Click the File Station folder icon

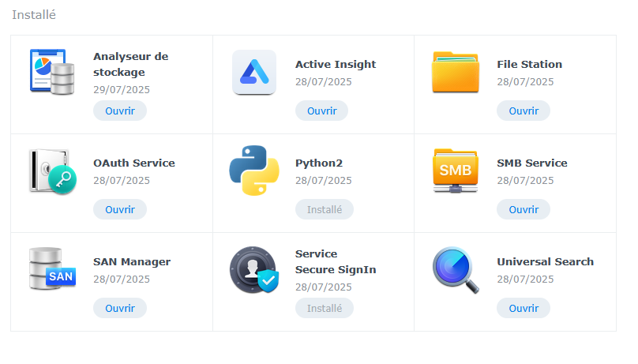[456, 73]
